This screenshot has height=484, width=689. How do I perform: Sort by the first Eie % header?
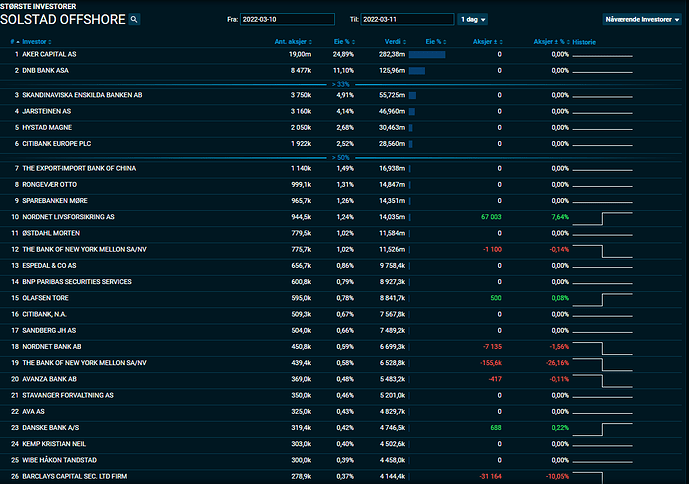tap(344, 42)
